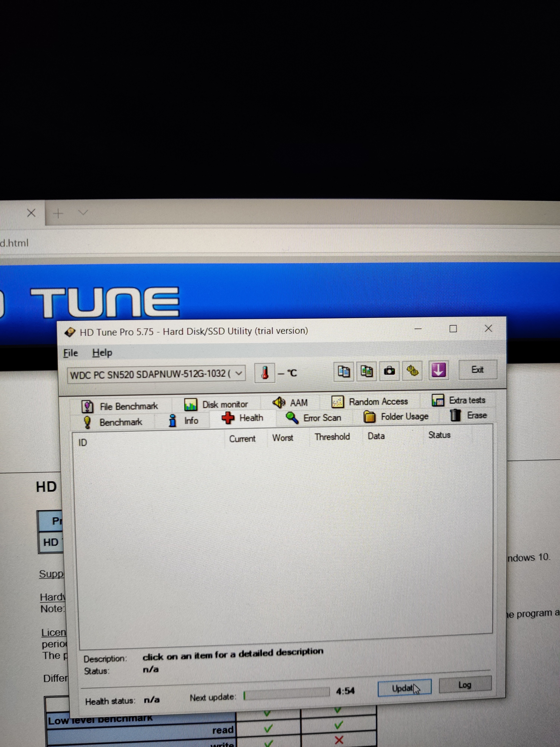Image resolution: width=560 pixels, height=747 pixels.
Task: Click the Update button
Action: 405,688
